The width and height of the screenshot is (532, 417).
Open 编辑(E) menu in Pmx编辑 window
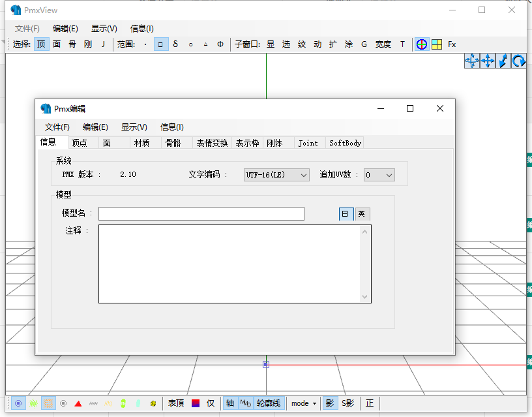(95, 127)
